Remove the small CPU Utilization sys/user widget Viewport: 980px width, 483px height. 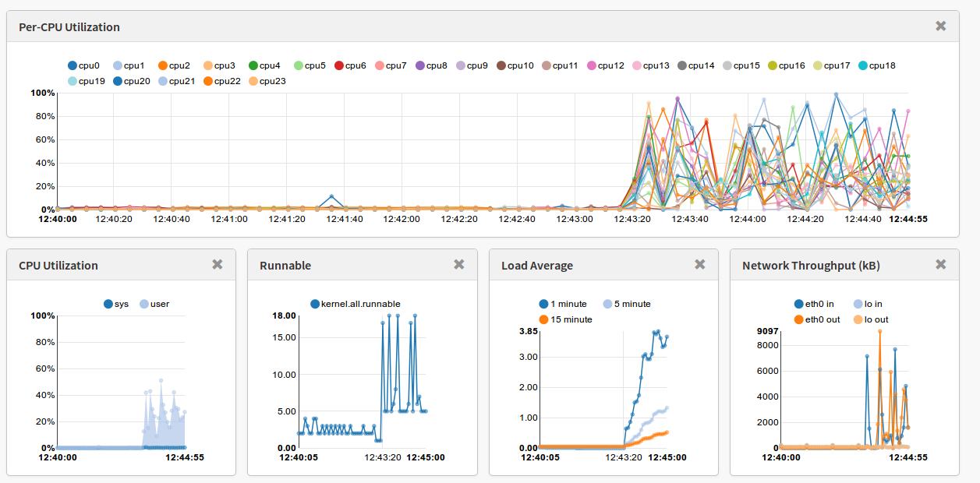(x=218, y=265)
